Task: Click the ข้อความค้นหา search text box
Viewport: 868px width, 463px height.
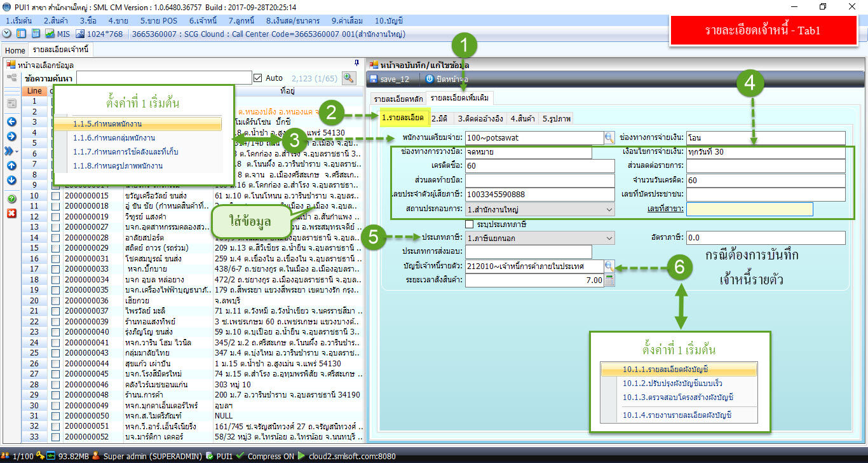Action: 164,78
